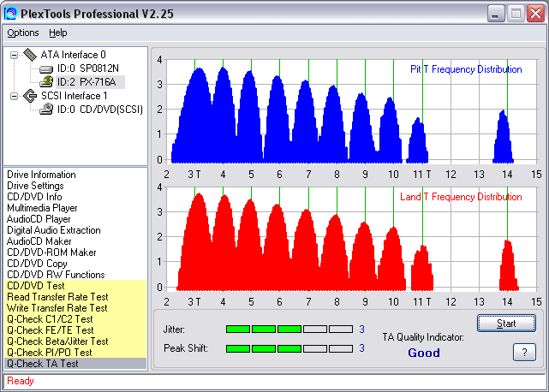Open CD/DVD Info function

click(x=34, y=197)
